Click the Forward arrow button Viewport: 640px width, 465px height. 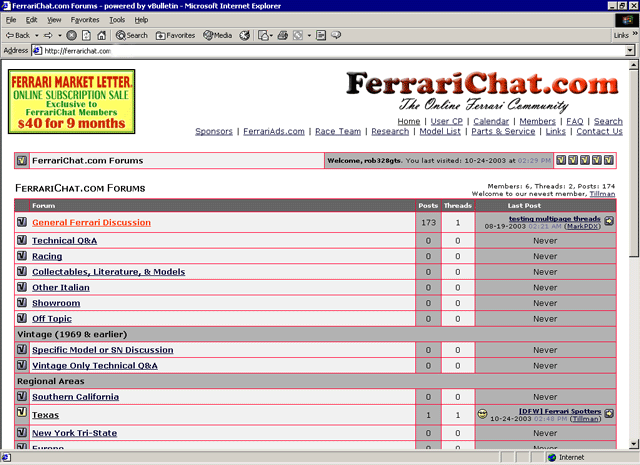tap(48, 36)
